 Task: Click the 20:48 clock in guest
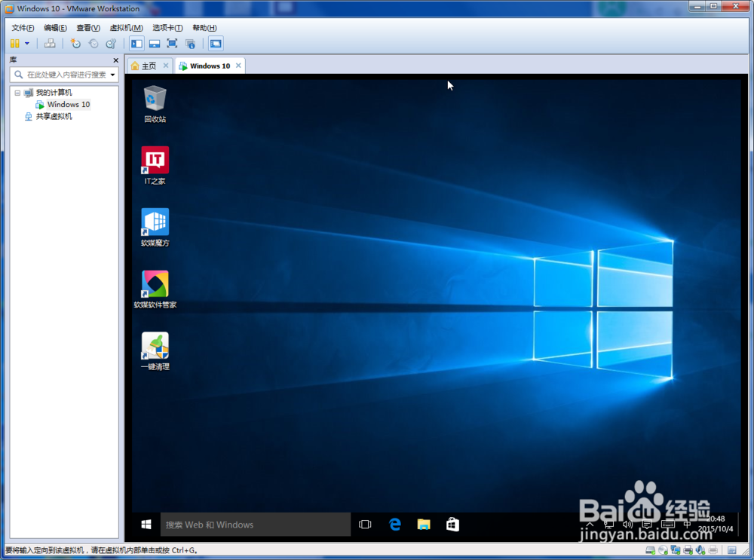click(x=716, y=519)
